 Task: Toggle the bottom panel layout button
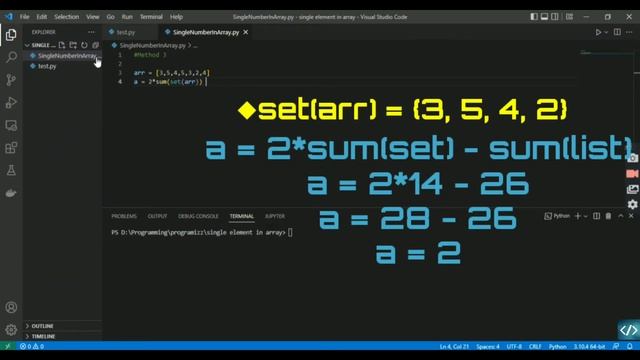544,17
